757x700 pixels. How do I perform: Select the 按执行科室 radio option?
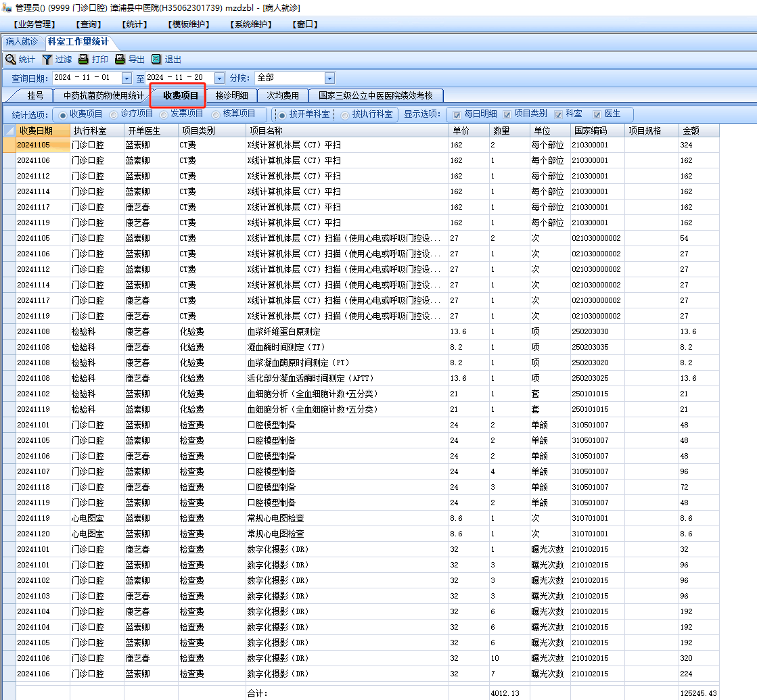click(x=346, y=115)
